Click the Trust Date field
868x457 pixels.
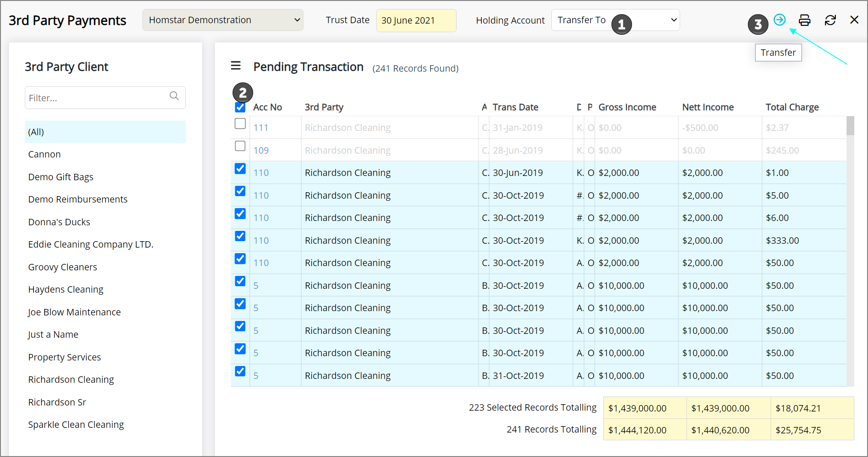point(416,21)
